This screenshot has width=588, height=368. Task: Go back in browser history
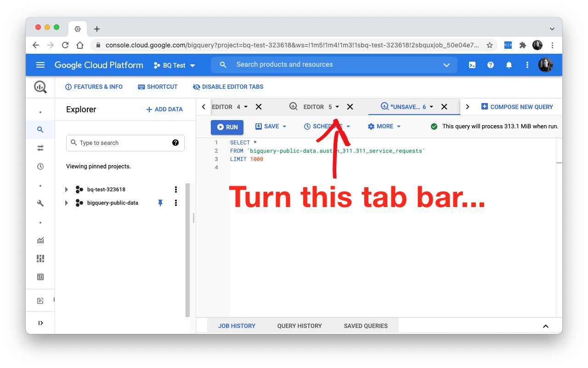pyautogui.click(x=36, y=45)
